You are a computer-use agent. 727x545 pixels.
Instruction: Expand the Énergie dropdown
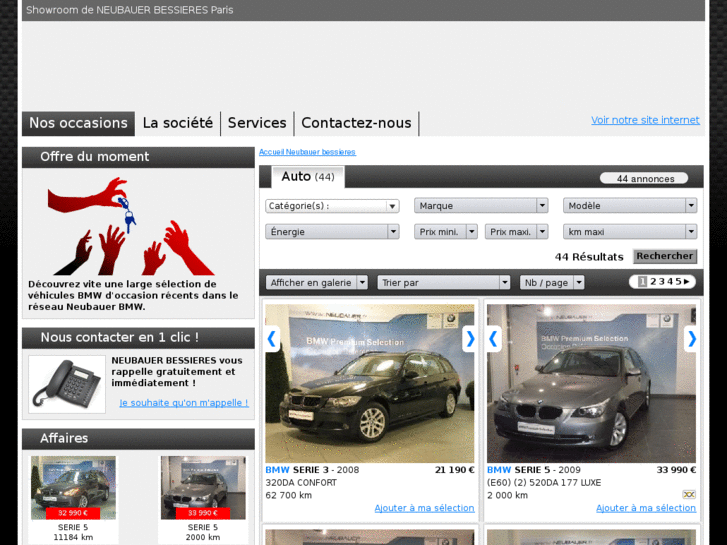click(x=332, y=231)
